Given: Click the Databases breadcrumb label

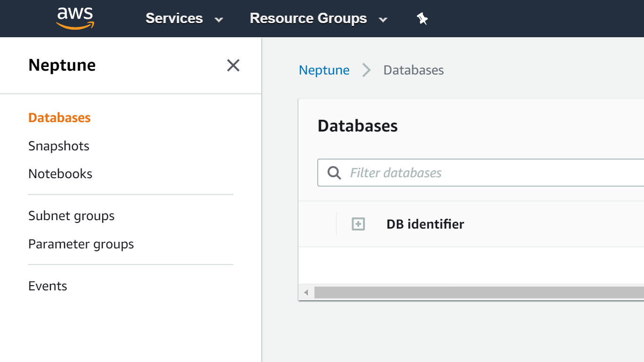Looking at the screenshot, I should pyautogui.click(x=413, y=70).
